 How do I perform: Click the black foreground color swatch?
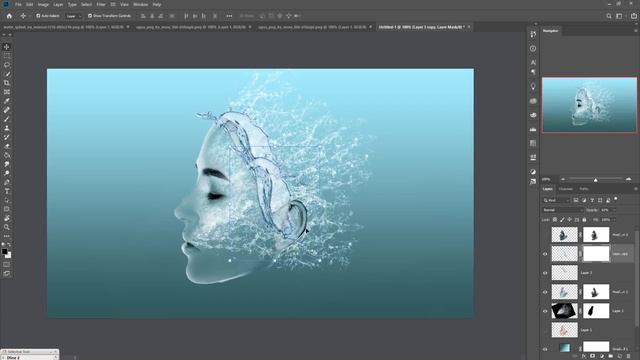pyautogui.click(x=4, y=251)
